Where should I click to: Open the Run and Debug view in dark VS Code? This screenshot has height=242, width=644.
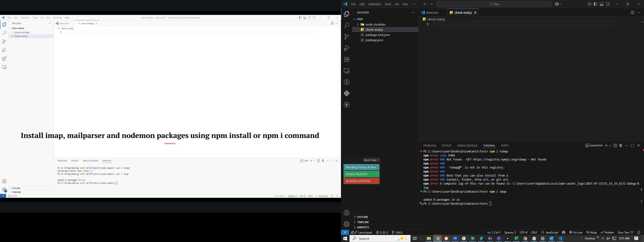click(346, 48)
